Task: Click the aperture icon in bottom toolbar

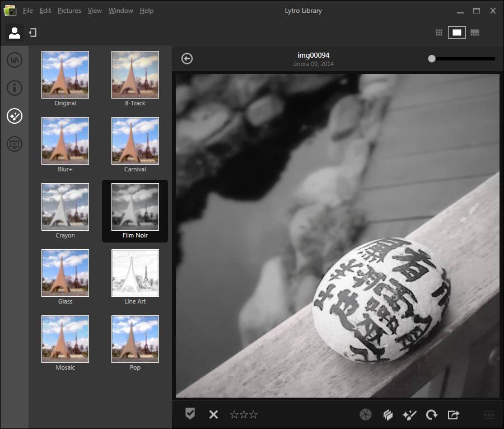Action: pyautogui.click(x=365, y=414)
